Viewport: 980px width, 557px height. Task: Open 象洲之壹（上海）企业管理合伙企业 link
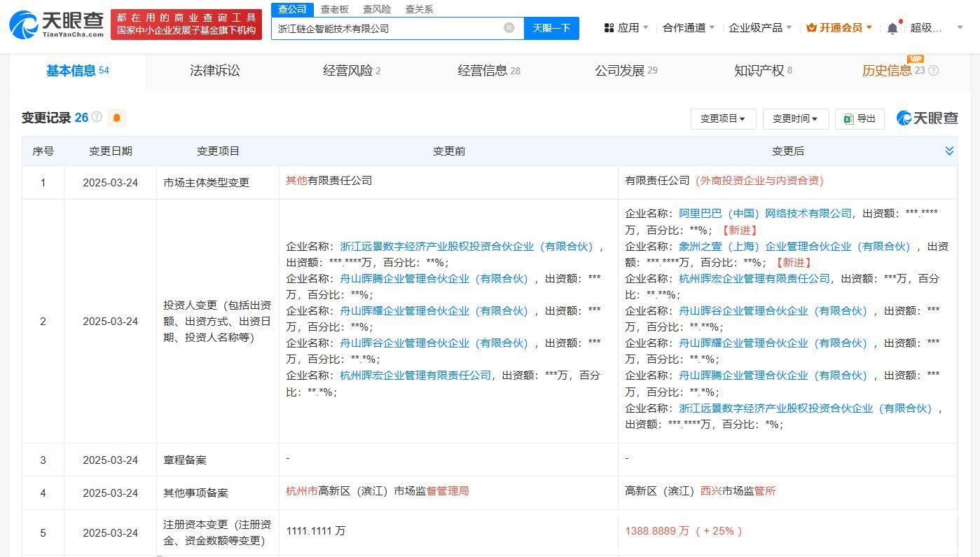click(794, 246)
